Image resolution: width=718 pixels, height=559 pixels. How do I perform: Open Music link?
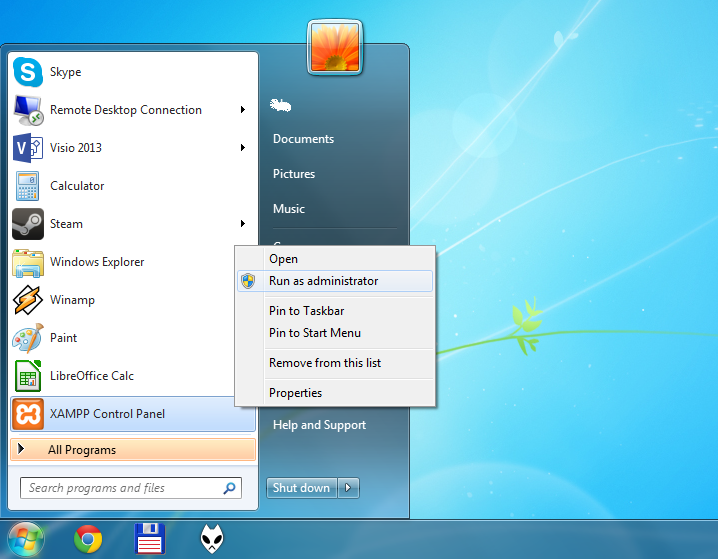288,209
